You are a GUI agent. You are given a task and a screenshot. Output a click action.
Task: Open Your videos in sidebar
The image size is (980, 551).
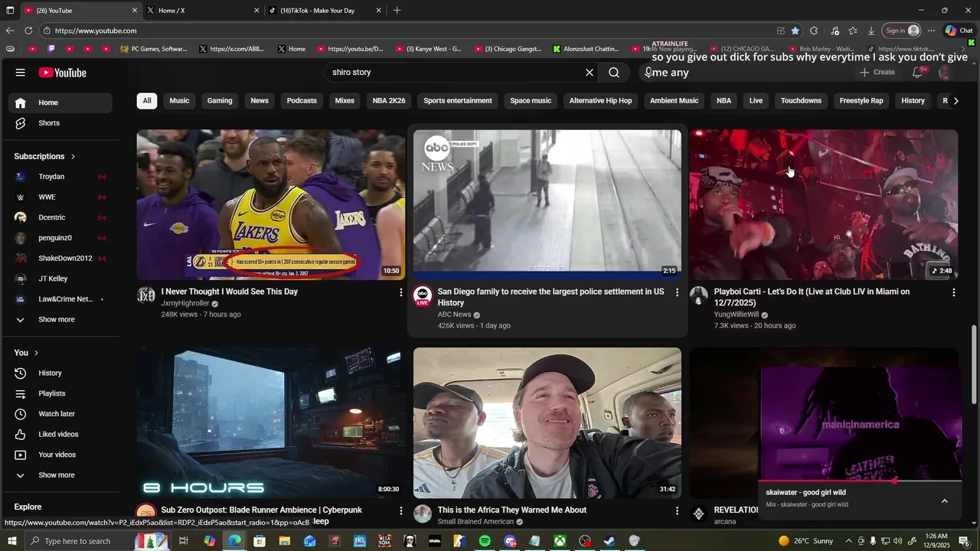click(x=57, y=455)
